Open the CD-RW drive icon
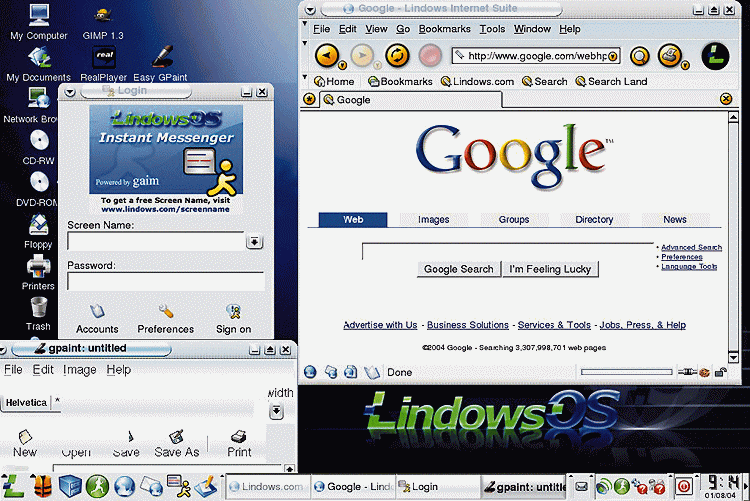 [39, 147]
